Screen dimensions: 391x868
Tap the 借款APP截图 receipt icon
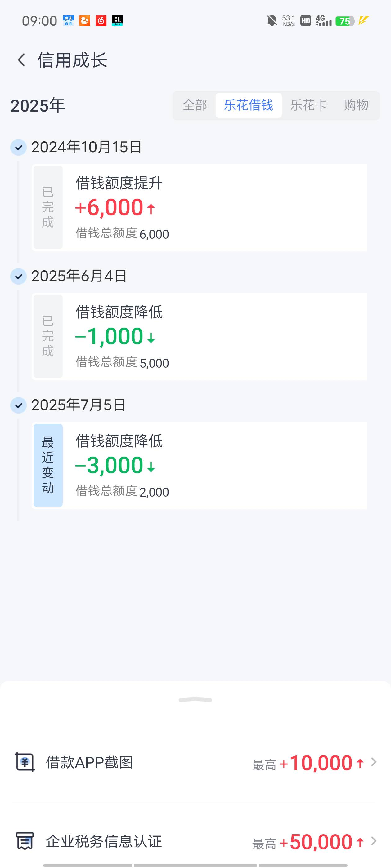25,762
